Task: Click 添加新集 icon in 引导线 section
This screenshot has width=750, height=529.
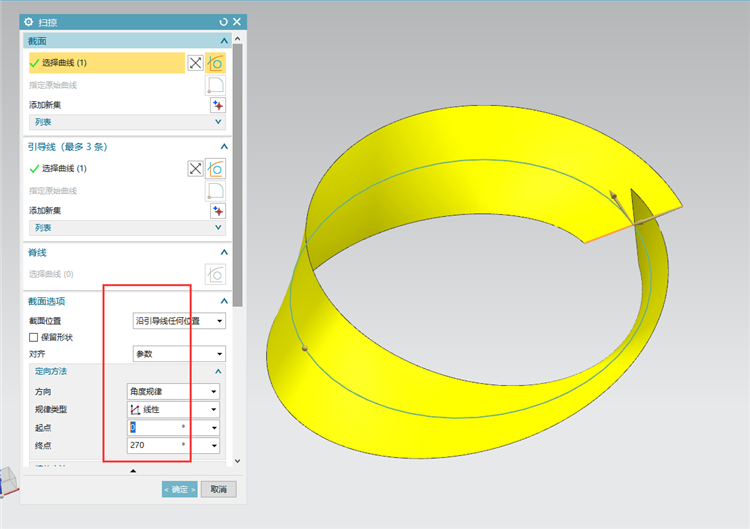Action: [218, 211]
